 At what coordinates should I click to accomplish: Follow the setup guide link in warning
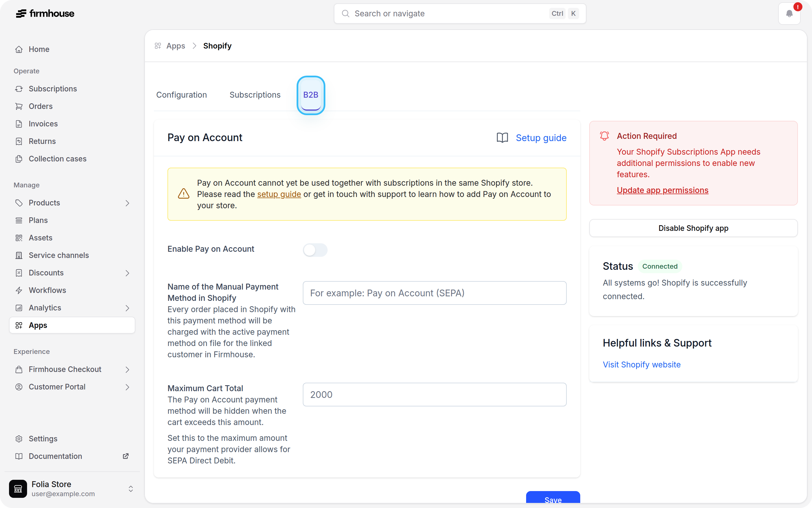(x=279, y=194)
